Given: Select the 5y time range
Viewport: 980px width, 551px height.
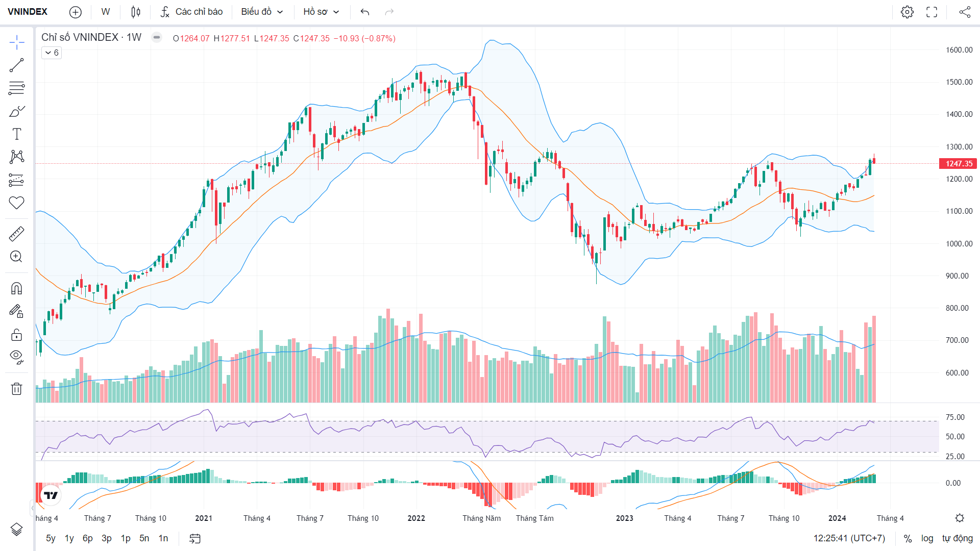Looking at the screenshot, I should tap(51, 538).
